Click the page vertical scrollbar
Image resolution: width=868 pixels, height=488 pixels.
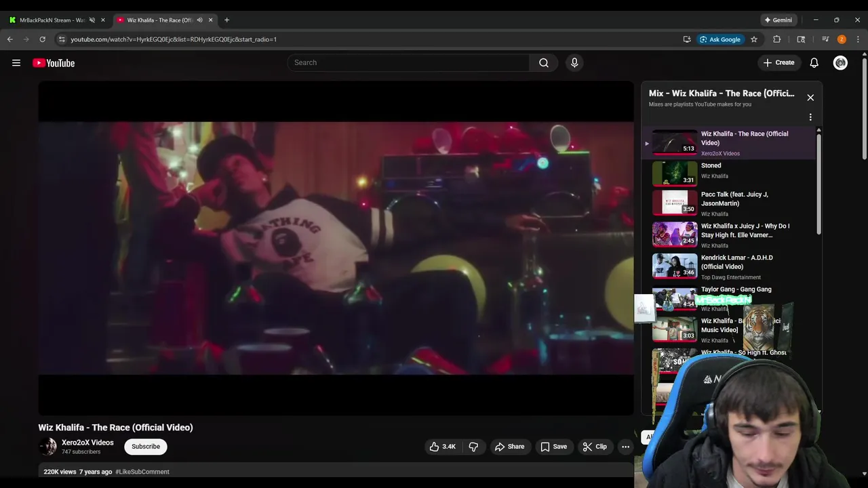click(863, 108)
